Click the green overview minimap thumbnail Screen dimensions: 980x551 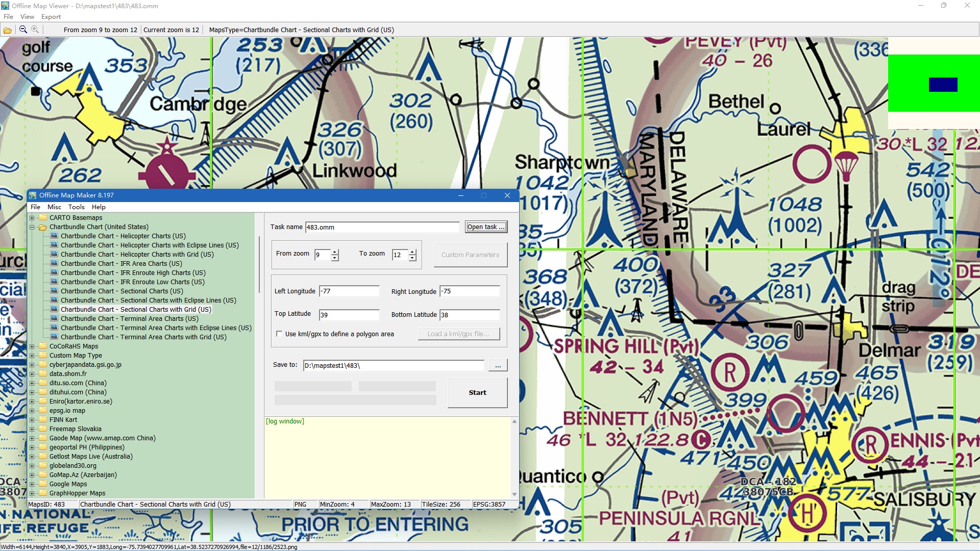(x=934, y=83)
